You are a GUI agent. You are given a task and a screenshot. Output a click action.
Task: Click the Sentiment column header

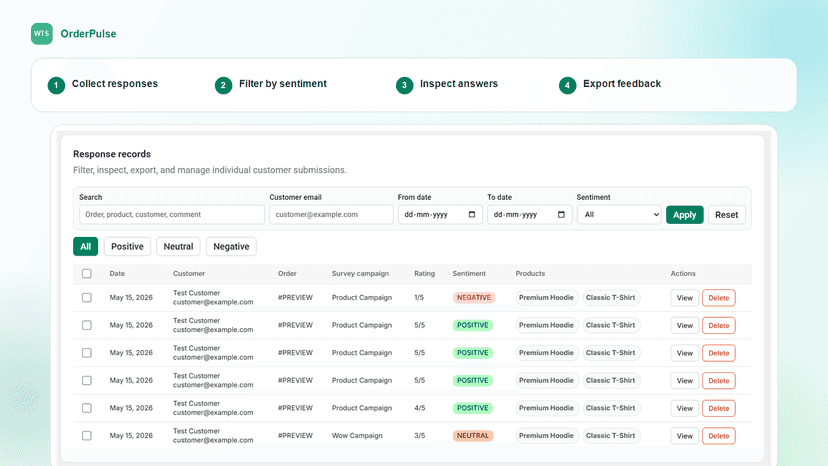click(x=469, y=274)
